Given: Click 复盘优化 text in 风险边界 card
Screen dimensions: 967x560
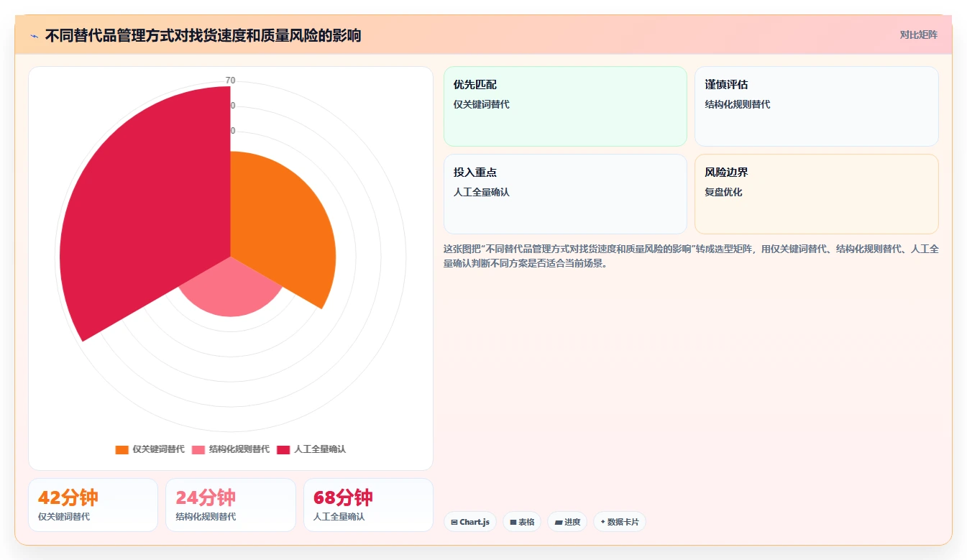Looking at the screenshot, I should 723,193.
